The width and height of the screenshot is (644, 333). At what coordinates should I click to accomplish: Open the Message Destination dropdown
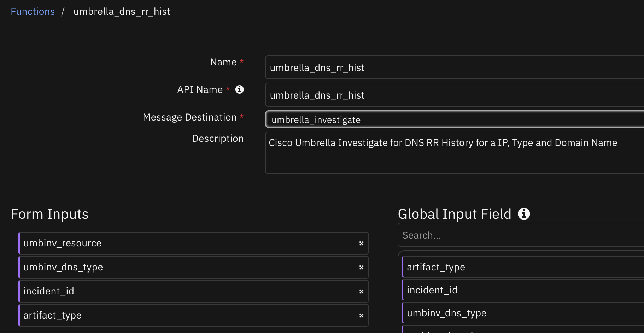click(x=455, y=119)
